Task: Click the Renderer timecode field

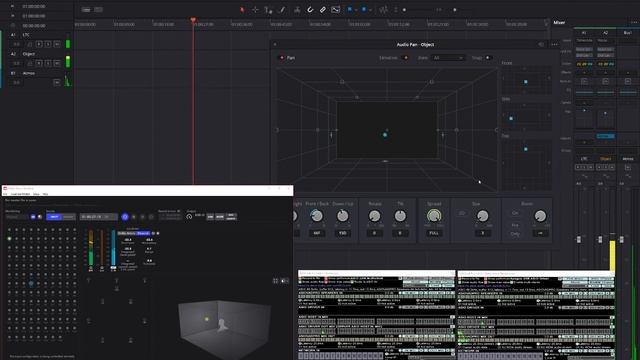Action: (99, 217)
